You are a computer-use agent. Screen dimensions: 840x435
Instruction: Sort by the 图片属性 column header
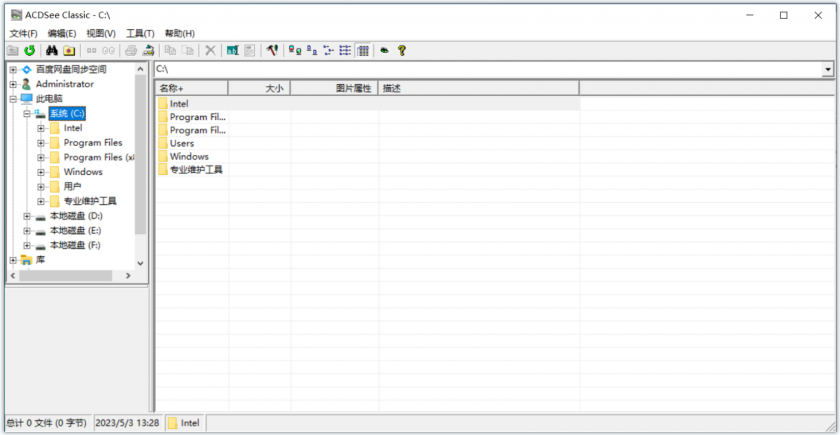click(x=334, y=88)
